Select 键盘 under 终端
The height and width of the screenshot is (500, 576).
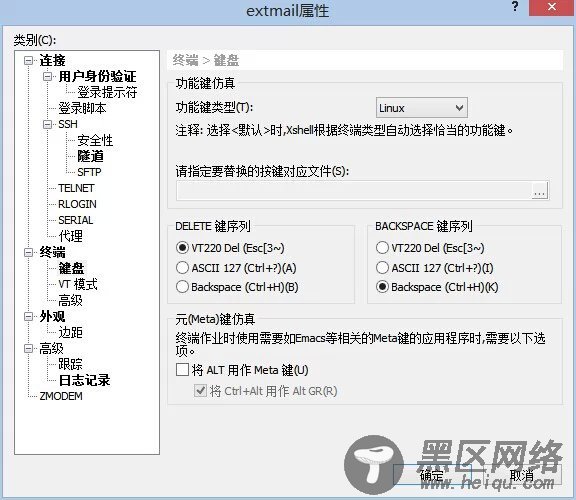click(71, 268)
